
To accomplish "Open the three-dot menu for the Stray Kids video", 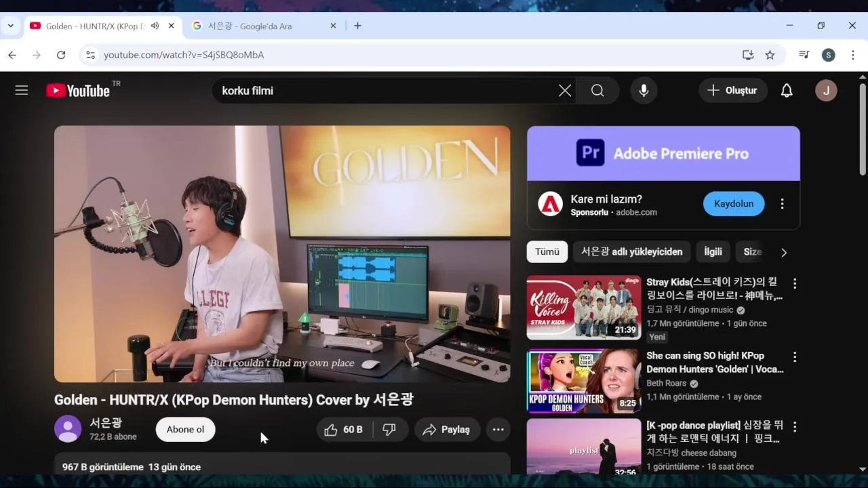I will [x=795, y=283].
